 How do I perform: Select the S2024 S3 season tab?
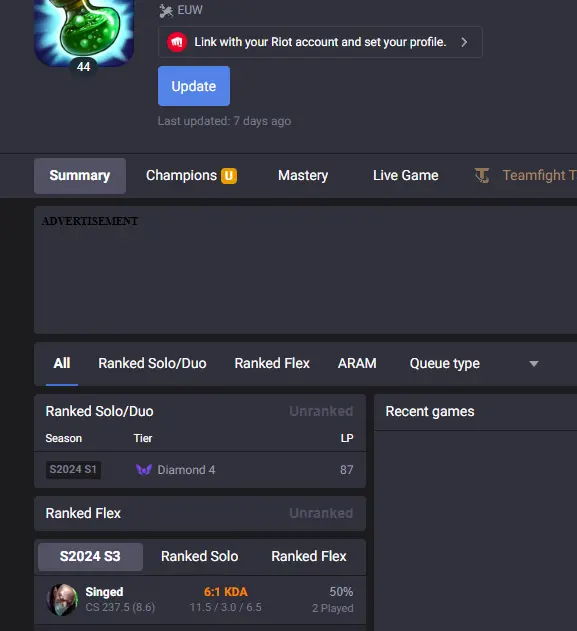tap(90, 556)
